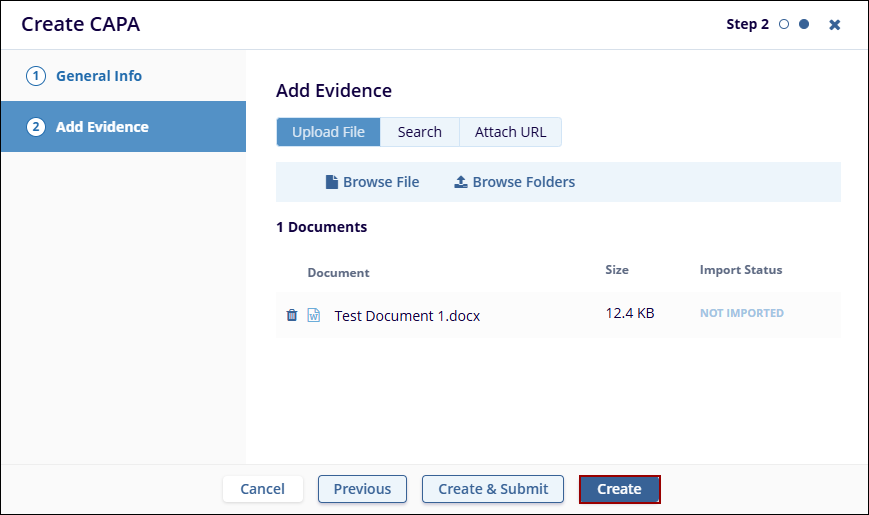Close the Create CAPA dialog
869x515 pixels.
pos(835,25)
